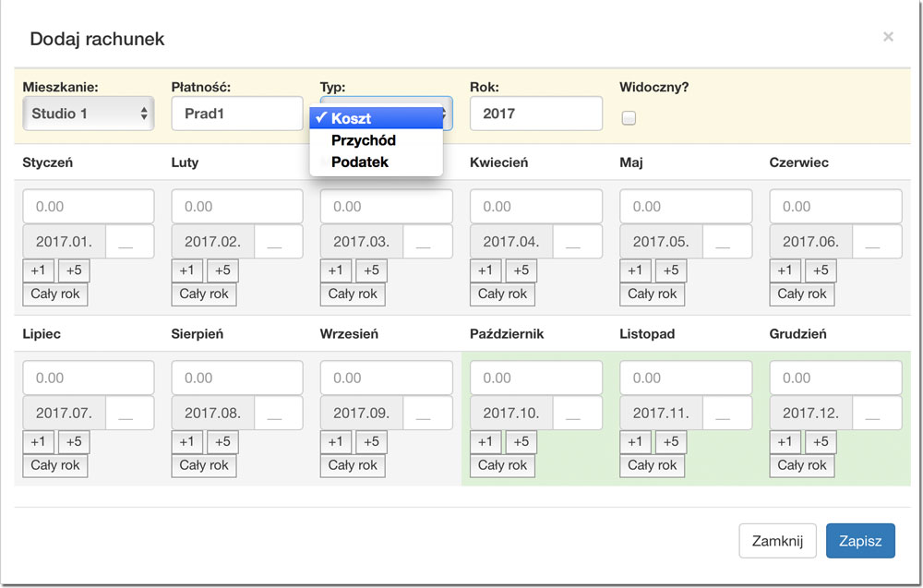Click the Maj amount input field
The width and height of the screenshot is (923, 588).
(x=686, y=207)
